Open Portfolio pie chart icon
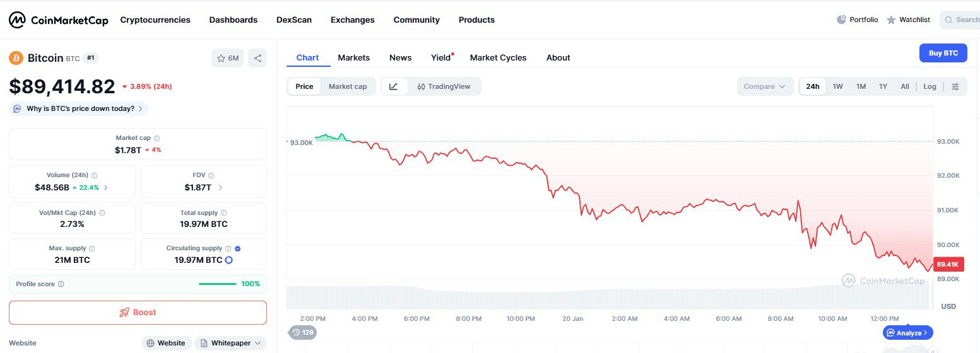 point(841,20)
